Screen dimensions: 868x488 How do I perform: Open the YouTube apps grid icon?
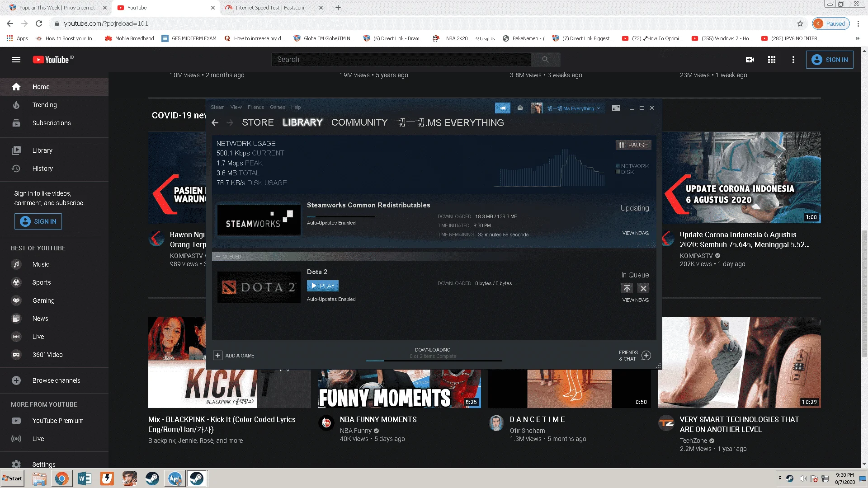772,60
